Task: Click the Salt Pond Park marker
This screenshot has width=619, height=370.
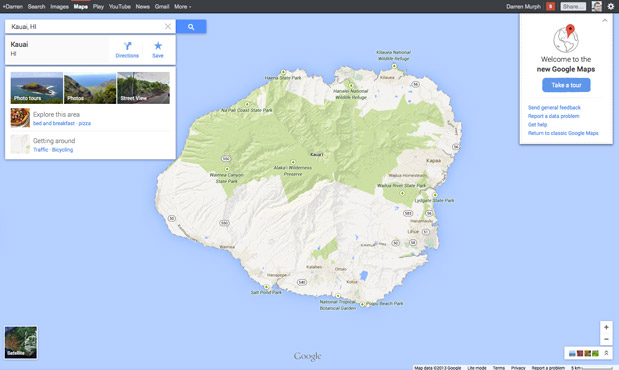Action: click(266, 287)
